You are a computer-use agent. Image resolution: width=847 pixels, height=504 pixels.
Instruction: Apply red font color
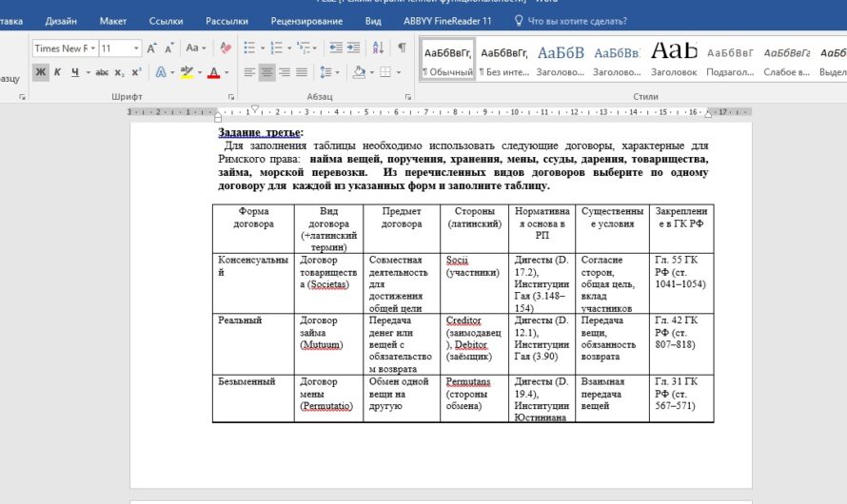(x=214, y=72)
